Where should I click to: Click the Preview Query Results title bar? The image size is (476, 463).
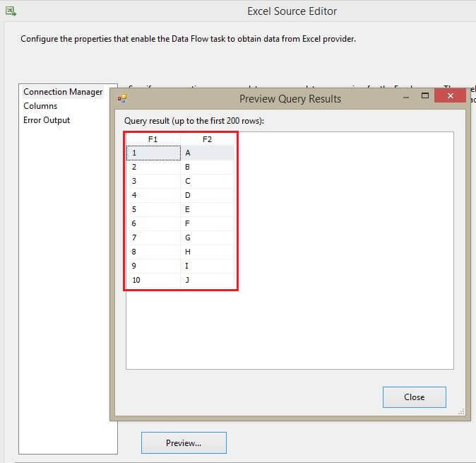290,99
